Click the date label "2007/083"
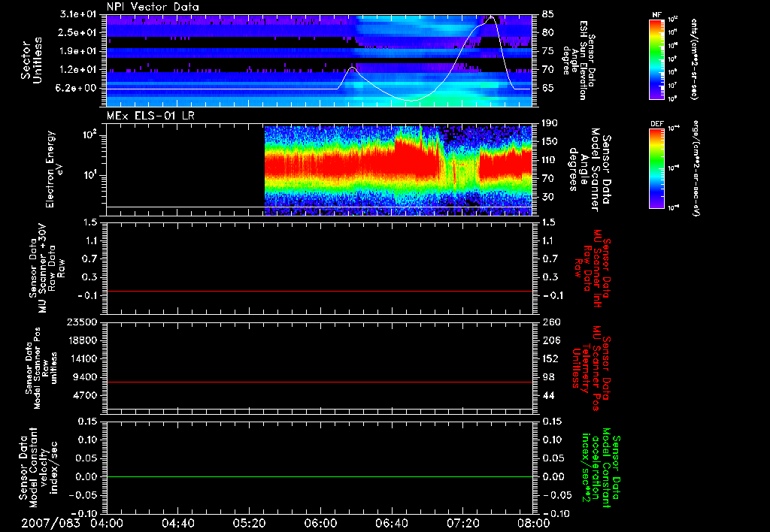This screenshot has height=532, width=770. (x=50, y=523)
